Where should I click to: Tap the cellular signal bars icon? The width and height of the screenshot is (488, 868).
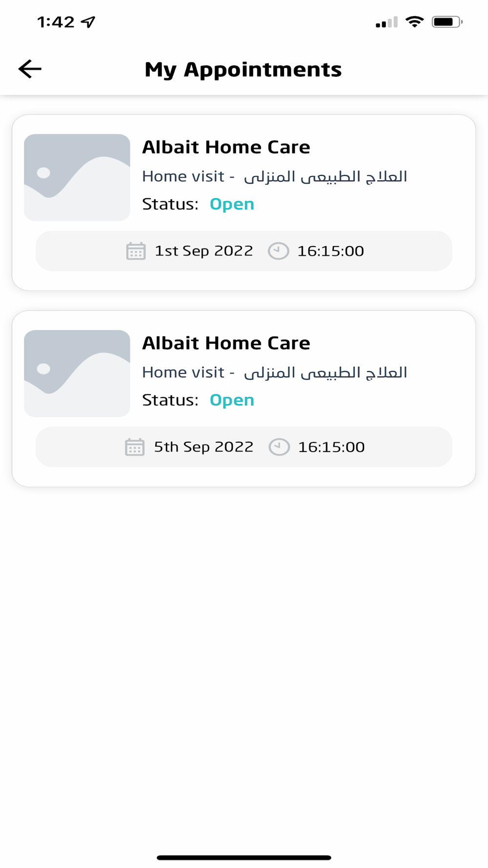(386, 22)
